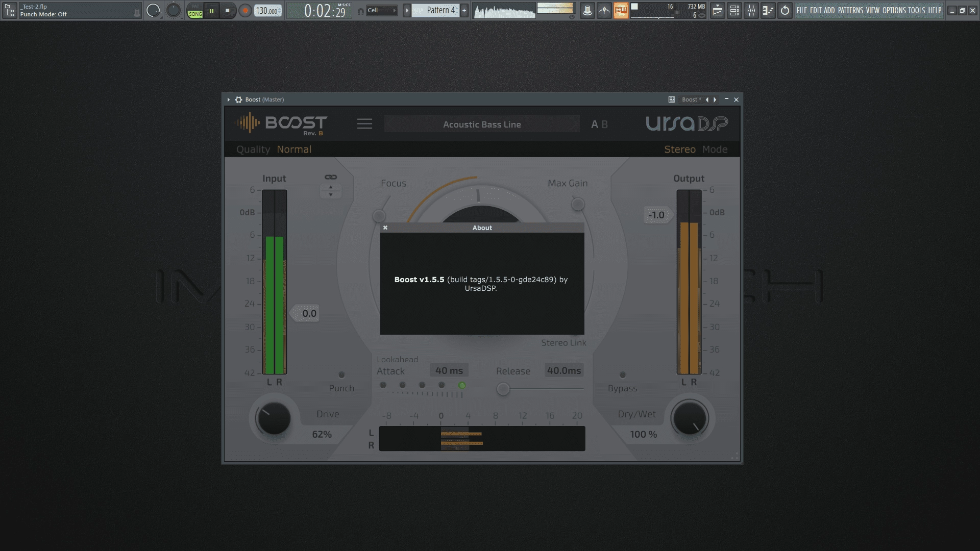Image resolution: width=980 pixels, height=551 pixels.
Task: Change the Stereo mode setting
Action: click(x=680, y=149)
